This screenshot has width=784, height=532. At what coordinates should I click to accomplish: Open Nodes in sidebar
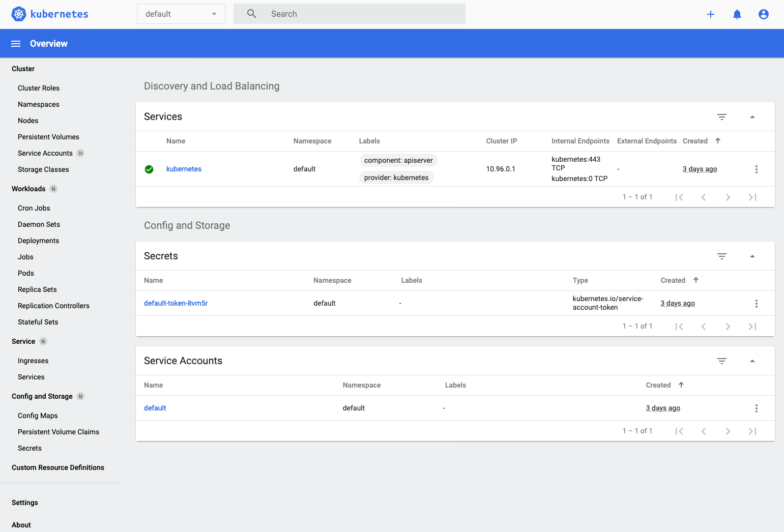(x=28, y=121)
